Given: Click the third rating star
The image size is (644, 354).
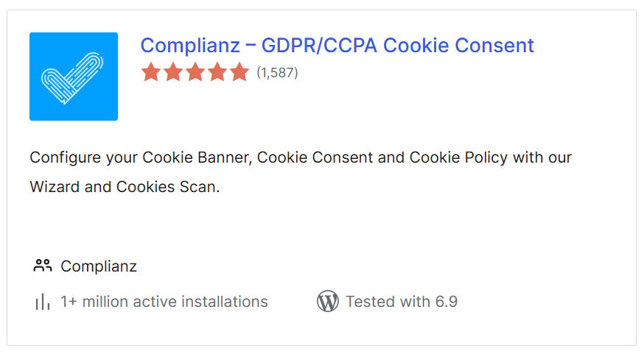Looking at the screenshot, I should coord(195,72).
